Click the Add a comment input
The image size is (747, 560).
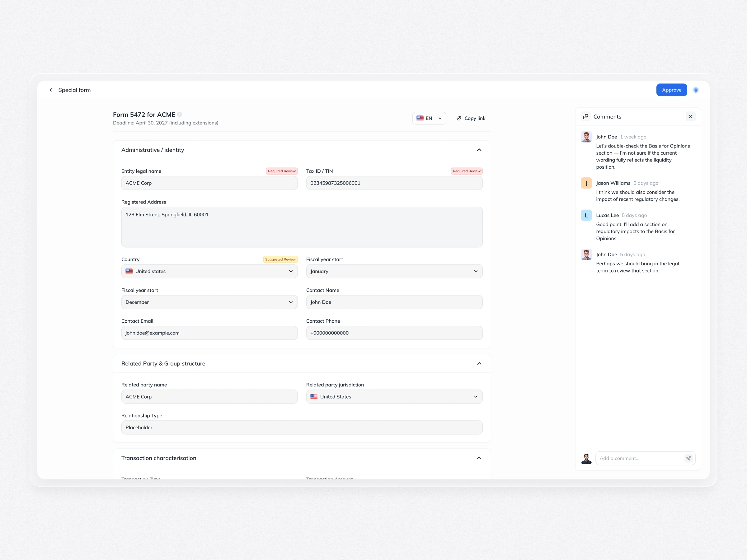point(640,458)
